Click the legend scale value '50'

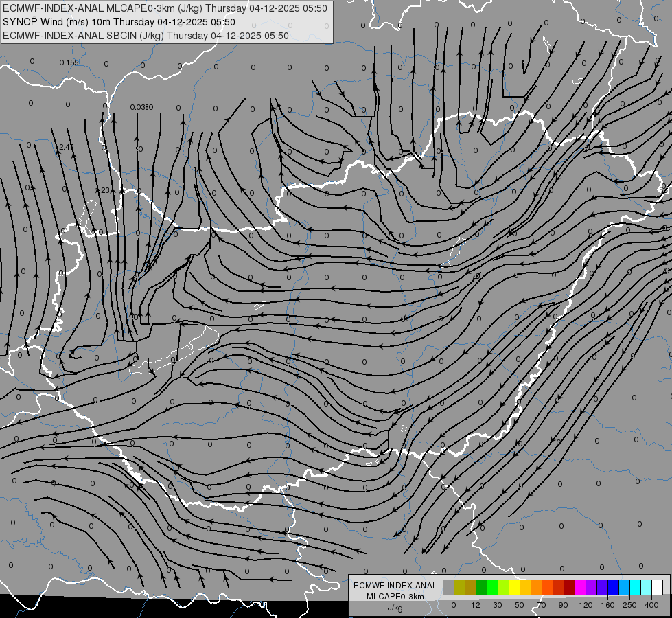pos(520,605)
